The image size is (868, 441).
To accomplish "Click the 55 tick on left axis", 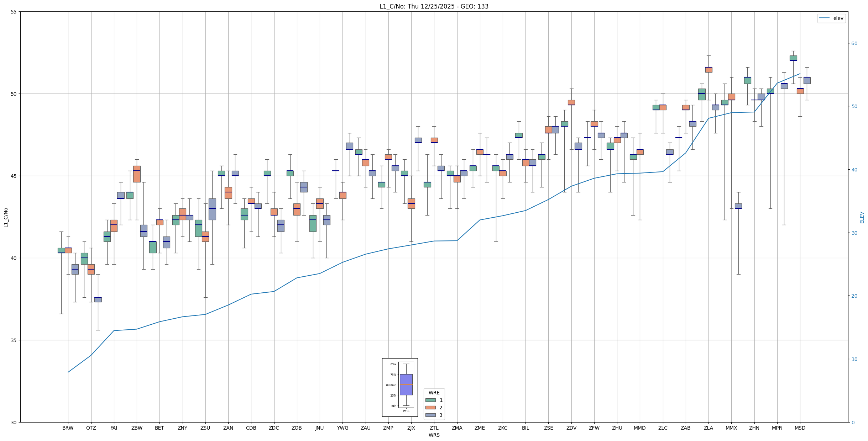I will (x=14, y=12).
